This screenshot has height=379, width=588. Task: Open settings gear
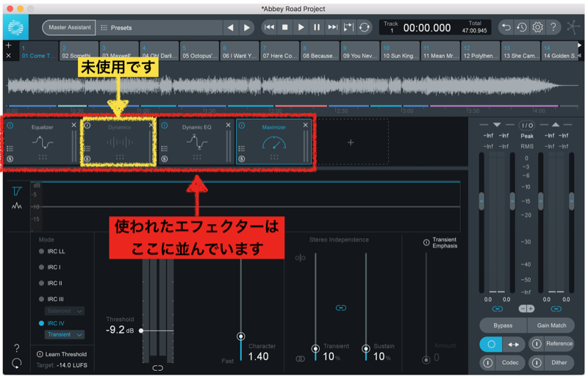[x=537, y=27]
